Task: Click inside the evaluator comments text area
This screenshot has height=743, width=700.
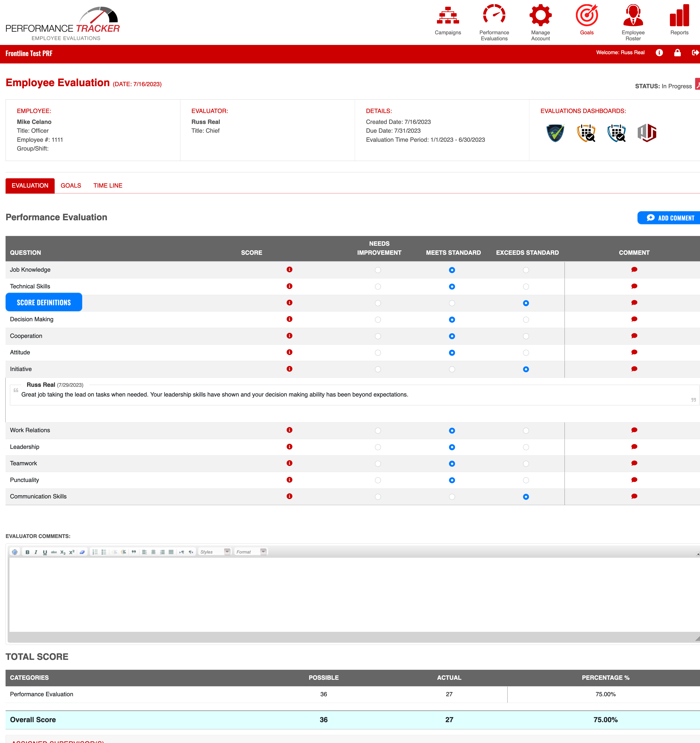Action: tap(351, 594)
